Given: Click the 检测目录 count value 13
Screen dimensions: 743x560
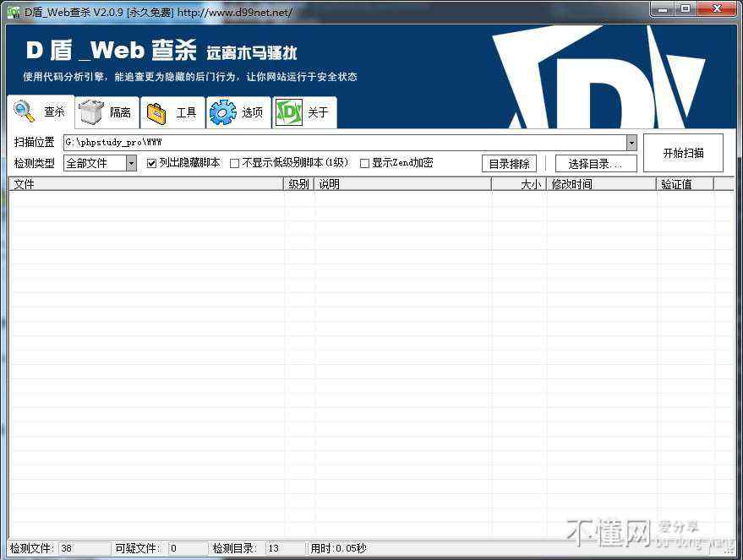Looking at the screenshot, I should coord(273,548).
